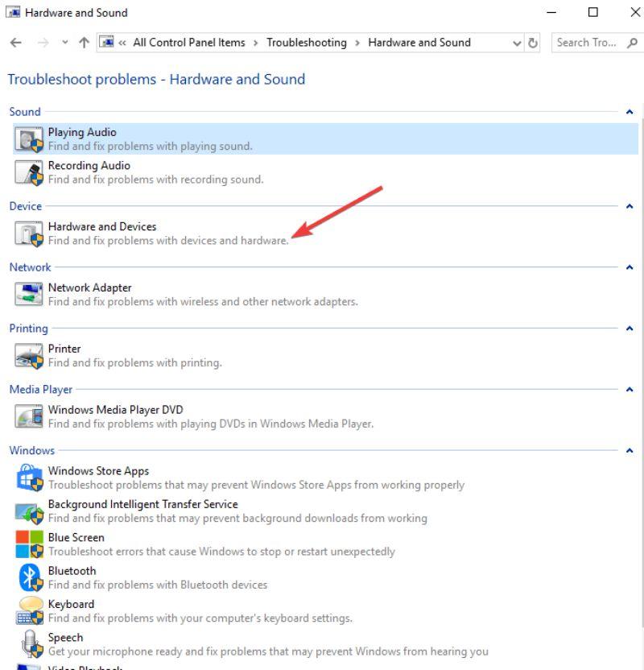This screenshot has width=644, height=670.
Task: Select Hardware and Devices link
Action: (102, 226)
